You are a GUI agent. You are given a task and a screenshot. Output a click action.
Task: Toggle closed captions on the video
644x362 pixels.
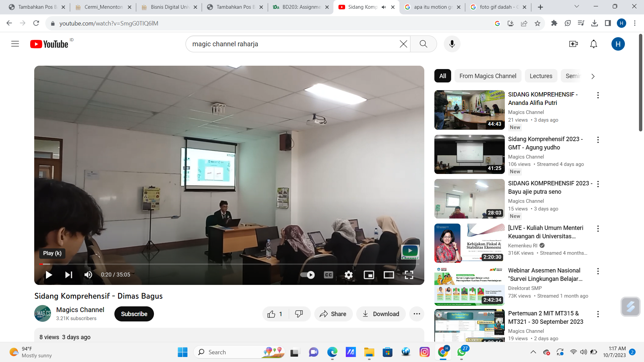tap(328, 275)
